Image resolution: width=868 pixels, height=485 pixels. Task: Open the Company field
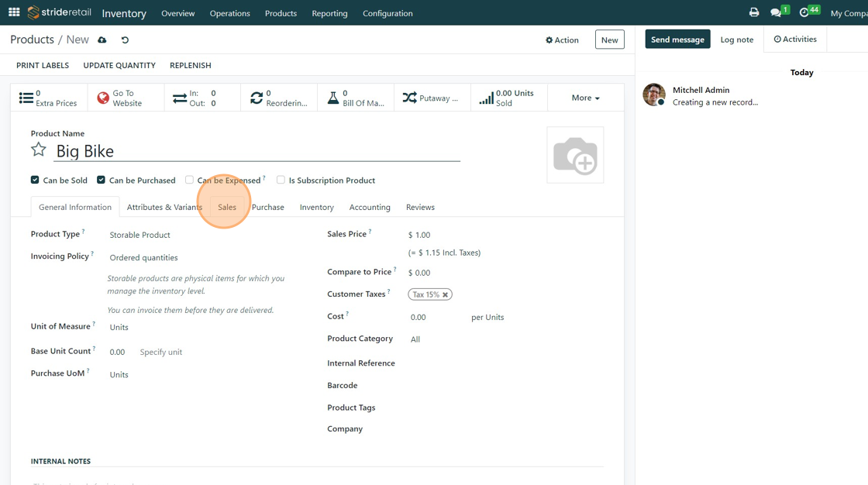click(x=505, y=429)
